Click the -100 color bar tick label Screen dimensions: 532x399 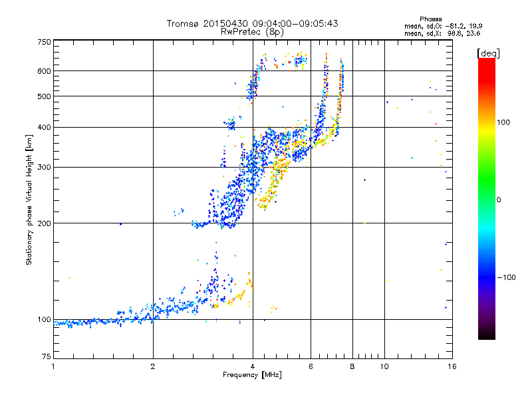pyautogui.click(x=506, y=277)
